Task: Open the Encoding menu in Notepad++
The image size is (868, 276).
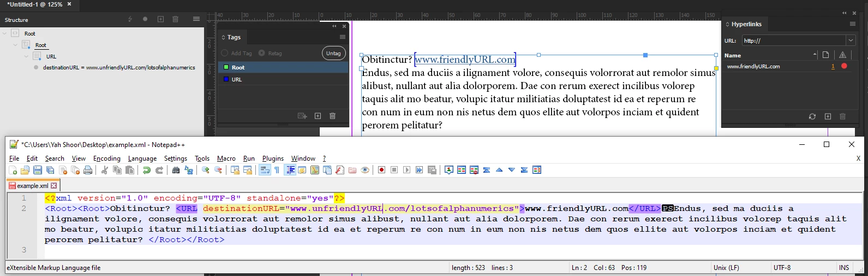Action: (x=107, y=158)
